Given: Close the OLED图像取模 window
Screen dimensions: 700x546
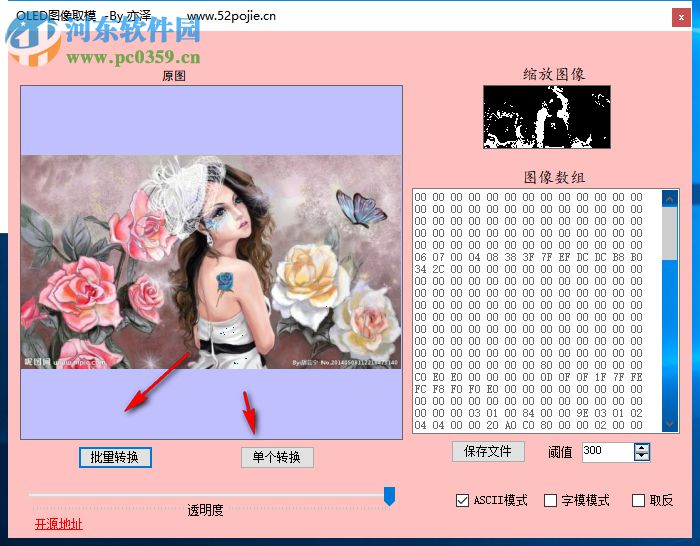Looking at the screenshot, I should point(681,17).
